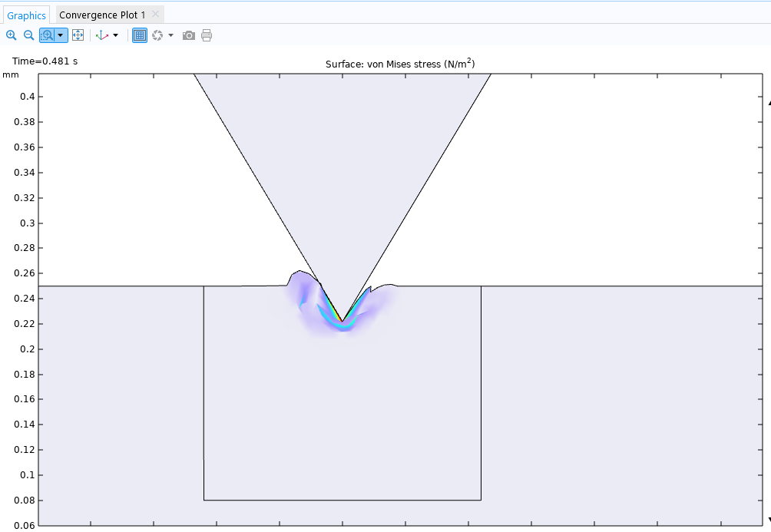Switch to the Graphics tab
This screenshot has height=532, width=771.
(27, 15)
